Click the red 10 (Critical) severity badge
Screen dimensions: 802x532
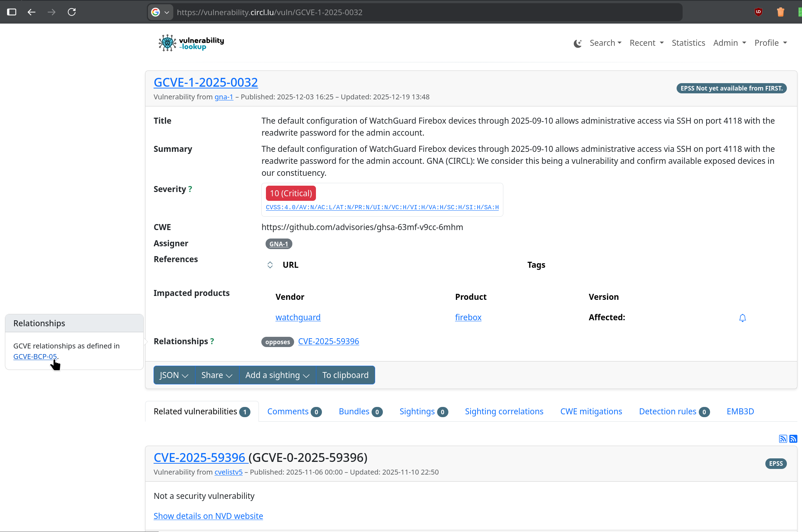(291, 193)
